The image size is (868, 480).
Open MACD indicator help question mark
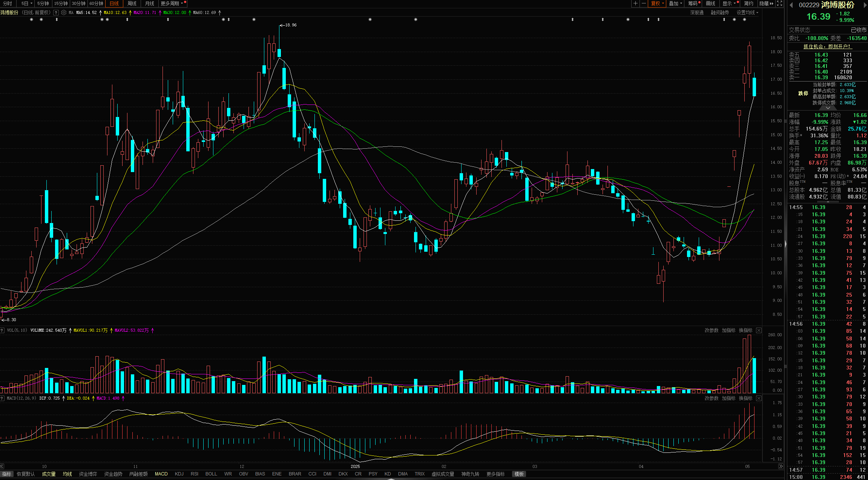point(2,398)
